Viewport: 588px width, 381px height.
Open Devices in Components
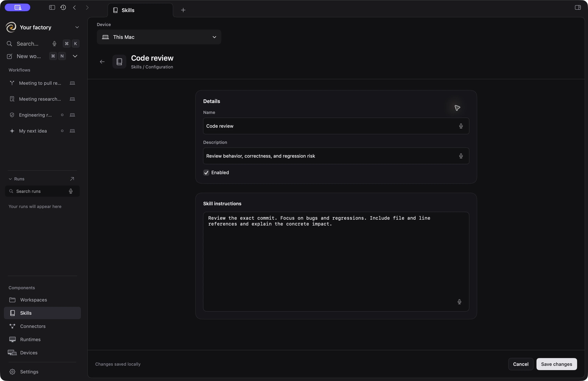[42, 353]
